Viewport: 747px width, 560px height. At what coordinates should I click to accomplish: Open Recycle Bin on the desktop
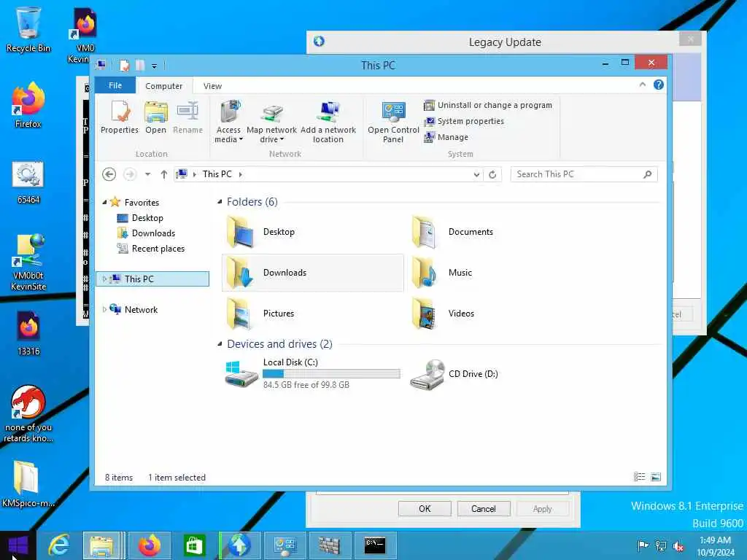point(28,29)
